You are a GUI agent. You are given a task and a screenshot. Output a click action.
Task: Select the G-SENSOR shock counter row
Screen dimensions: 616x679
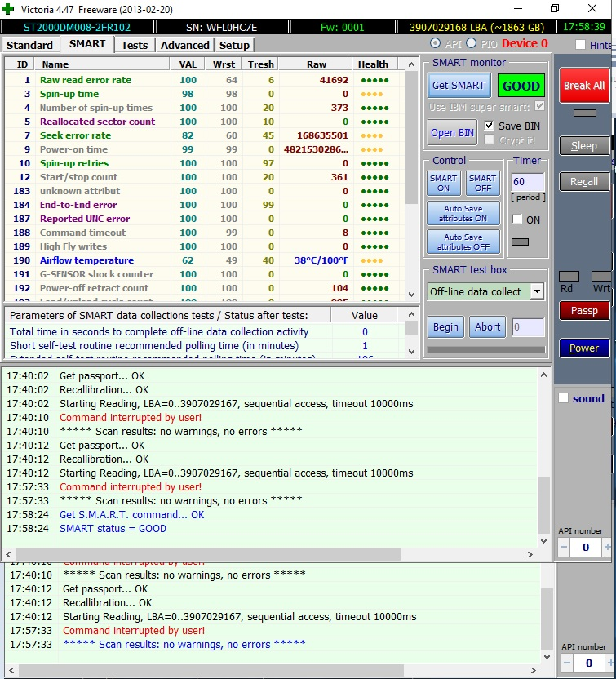(x=205, y=274)
